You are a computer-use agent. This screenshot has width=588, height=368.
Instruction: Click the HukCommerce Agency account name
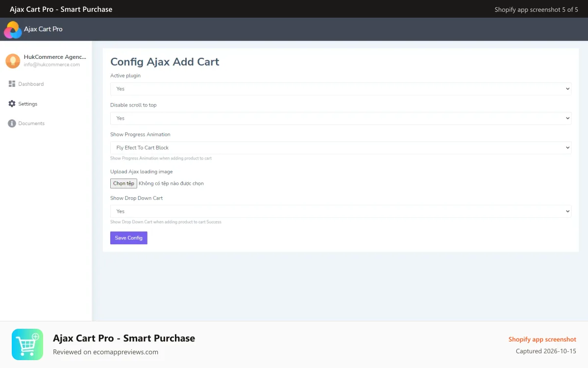point(55,57)
